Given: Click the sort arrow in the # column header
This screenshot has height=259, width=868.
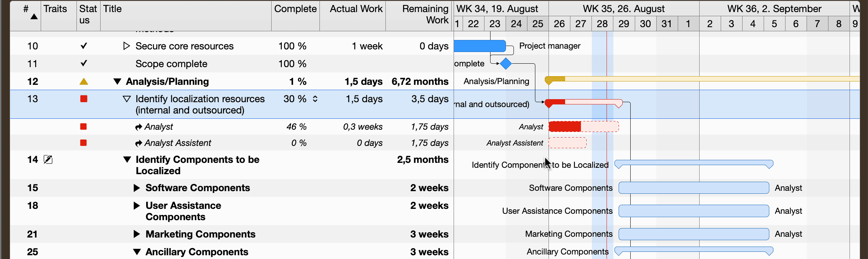Looking at the screenshot, I should point(34,16).
